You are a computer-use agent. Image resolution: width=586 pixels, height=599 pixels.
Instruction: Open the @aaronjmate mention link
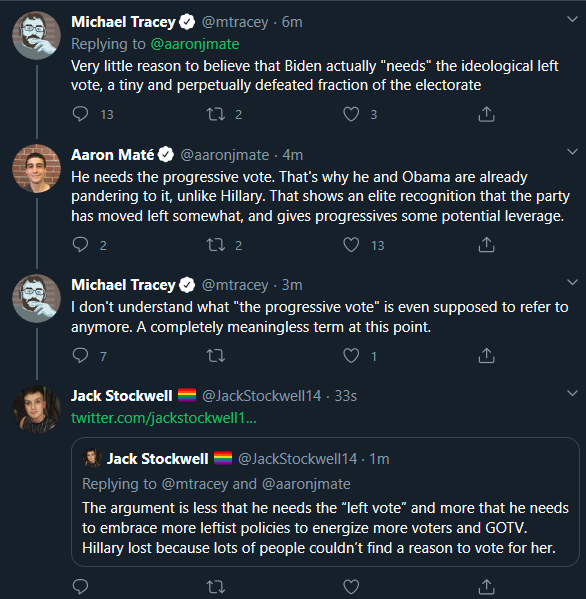[x=195, y=44]
